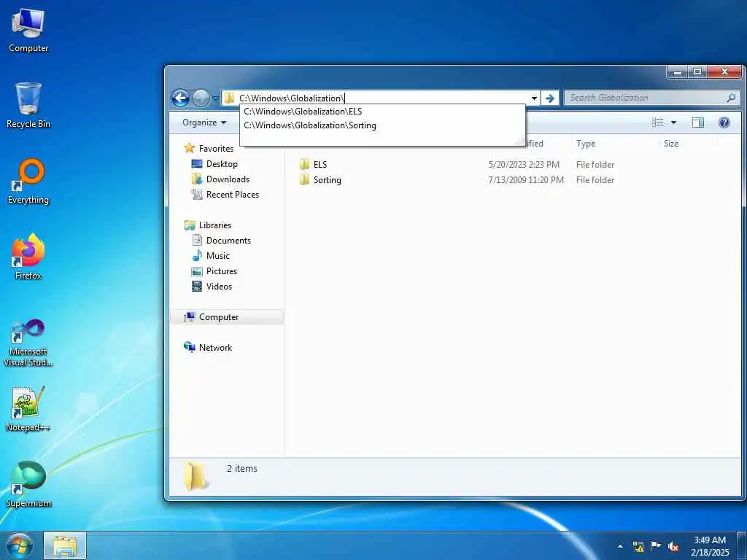747x560 pixels.
Task: Maximize the Explorer window
Action: (697, 72)
